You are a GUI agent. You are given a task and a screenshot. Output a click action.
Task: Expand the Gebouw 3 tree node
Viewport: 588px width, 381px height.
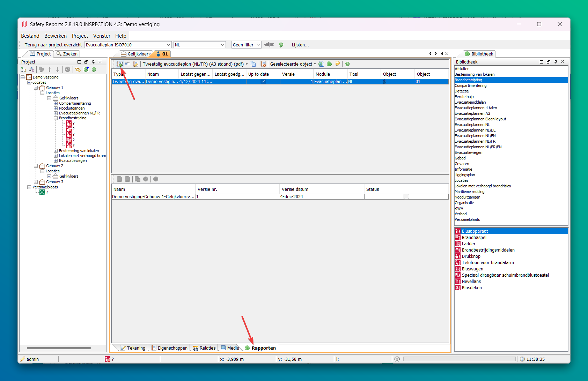[36, 182]
